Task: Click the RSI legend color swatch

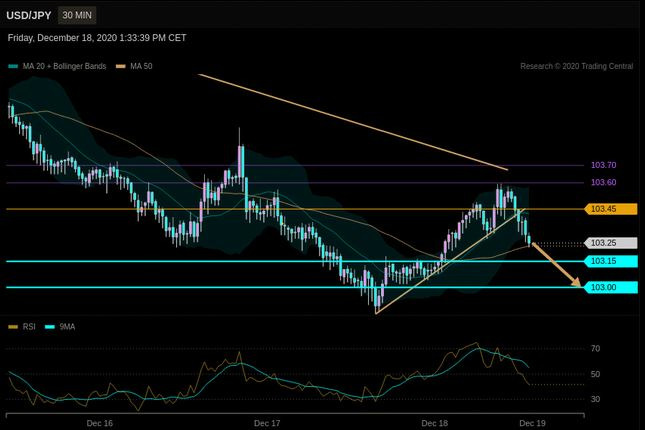Action: (13, 327)
